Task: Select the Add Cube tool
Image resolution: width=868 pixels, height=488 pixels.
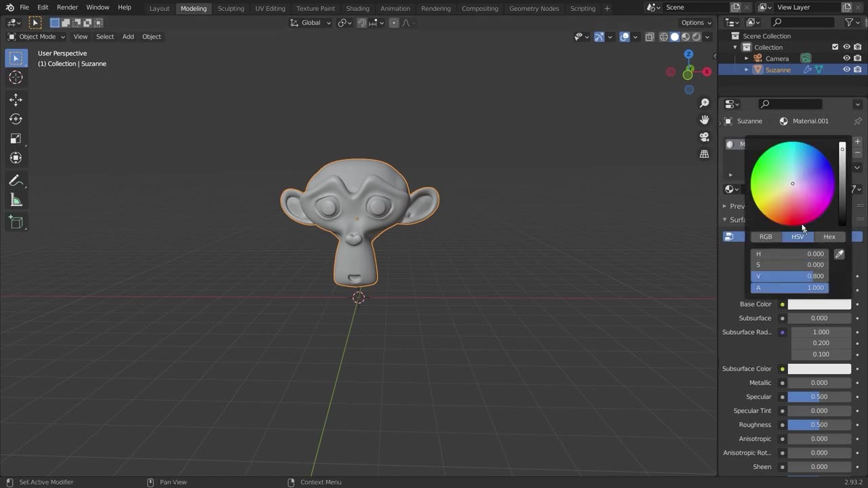Action: (16, 222)
